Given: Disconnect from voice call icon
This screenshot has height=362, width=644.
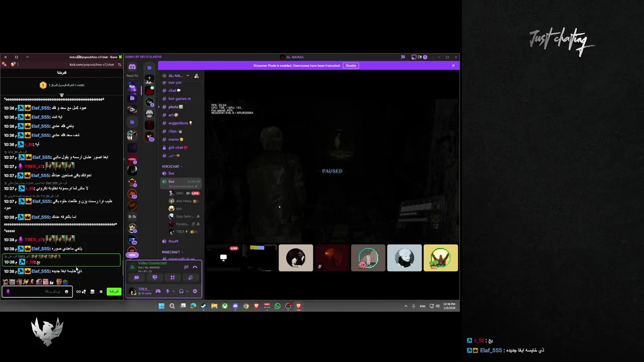Looking at the screenshot, I should point(195,267).
